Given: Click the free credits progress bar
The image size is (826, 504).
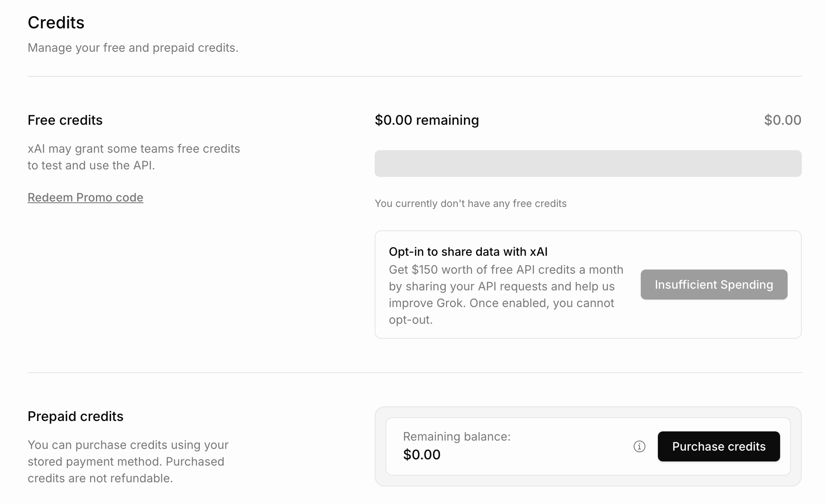Looking at the screenshot, I should [588, 164].
